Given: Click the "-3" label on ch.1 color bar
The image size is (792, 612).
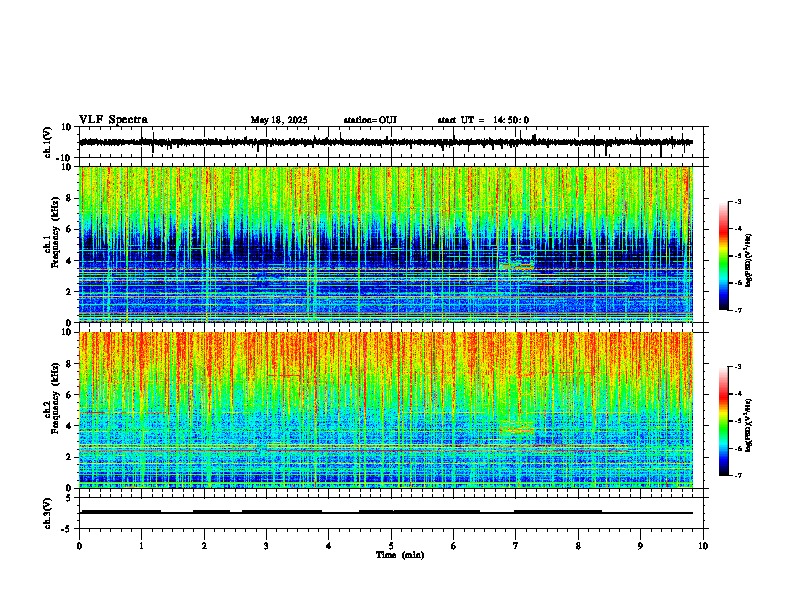Looking at the screenshot, I should coord(737,202).
